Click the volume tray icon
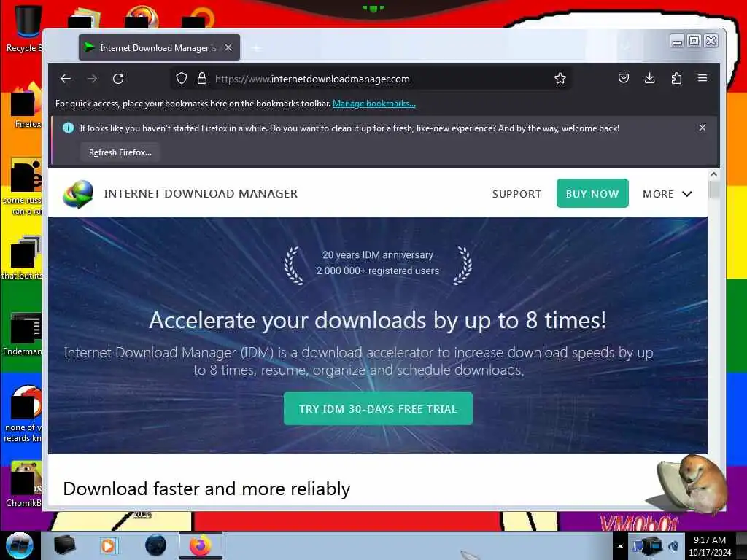 tap(673, 546)
